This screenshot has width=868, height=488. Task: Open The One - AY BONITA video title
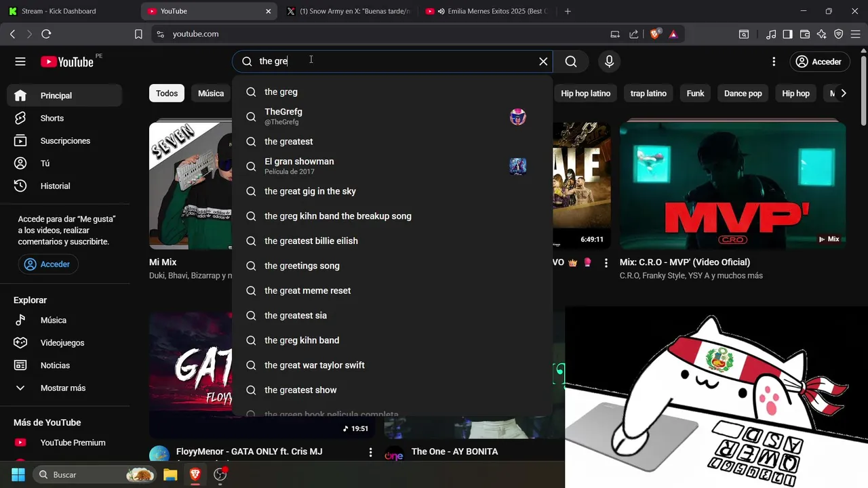[x=454, y=451]
